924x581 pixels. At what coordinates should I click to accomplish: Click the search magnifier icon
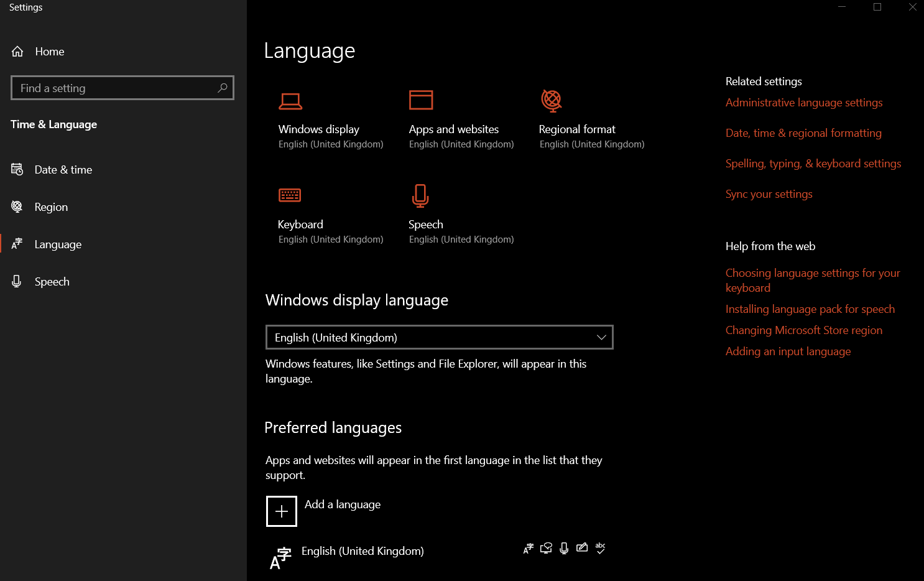pos(222,88)
